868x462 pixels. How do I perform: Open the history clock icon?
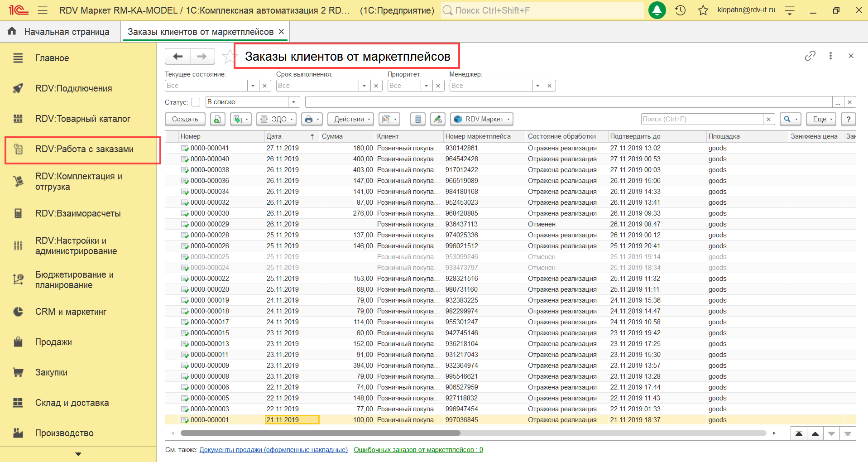coord(680,10)
